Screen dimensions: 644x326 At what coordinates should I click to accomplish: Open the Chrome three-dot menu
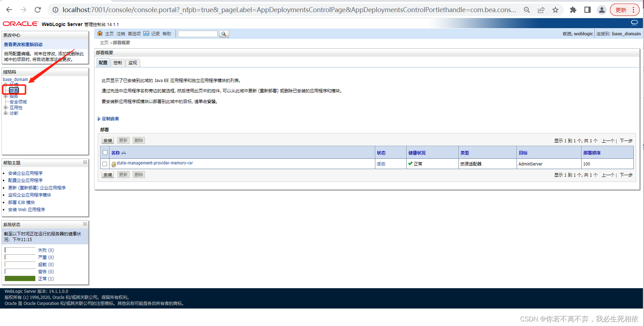pyautogui.click(x=634, y=10)
